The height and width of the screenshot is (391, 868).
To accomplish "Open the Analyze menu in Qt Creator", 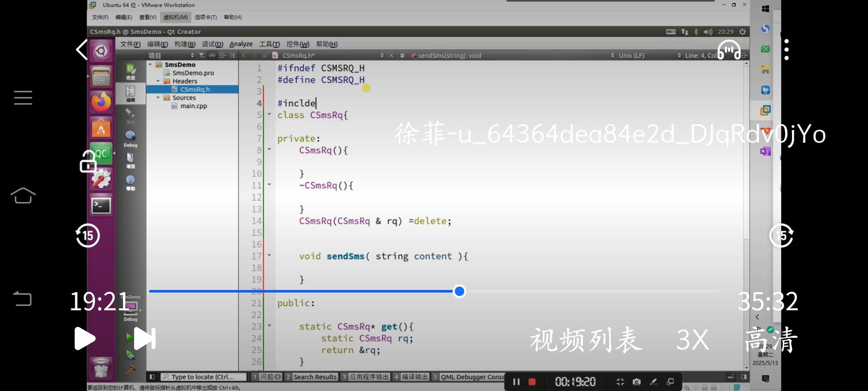I will pos(241,44).
